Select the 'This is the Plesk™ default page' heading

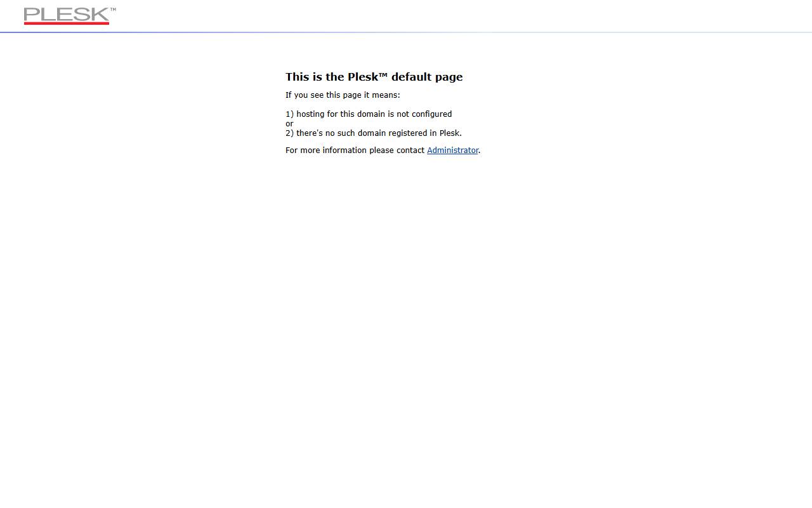(374, 77)
